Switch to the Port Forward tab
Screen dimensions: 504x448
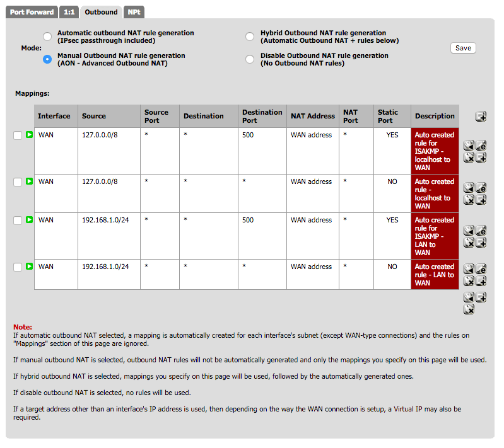[x=32, y=12]
